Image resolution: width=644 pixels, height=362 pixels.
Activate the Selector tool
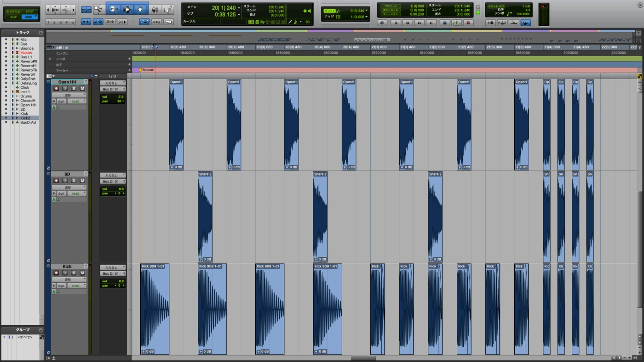tap(127, 9)
